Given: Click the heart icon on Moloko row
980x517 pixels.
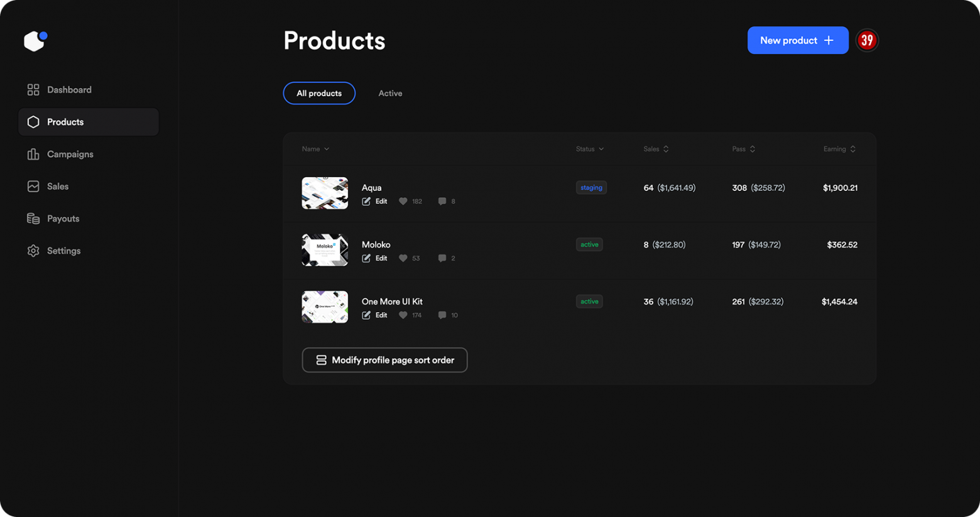Looking at the screenshot, I should click(403, 258).
